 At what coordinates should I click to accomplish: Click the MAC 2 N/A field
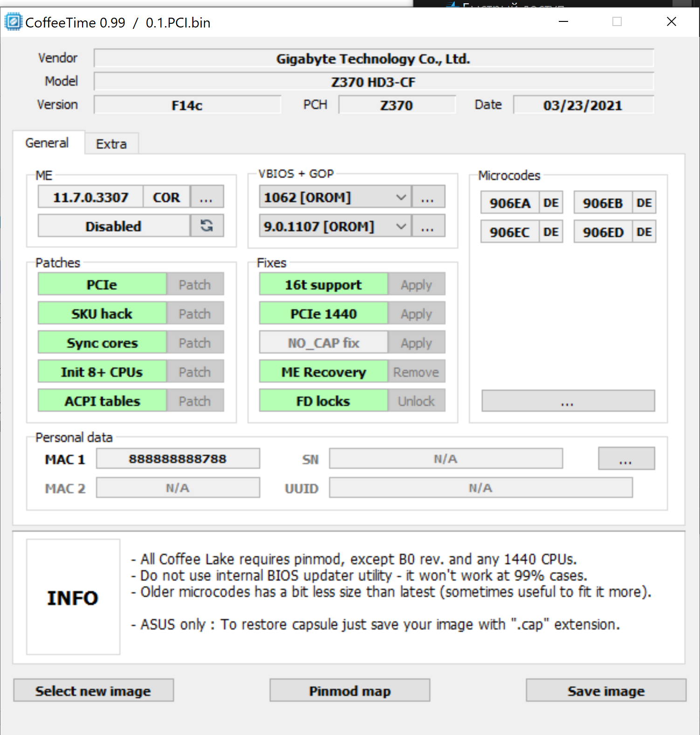[x=178, y=488]
